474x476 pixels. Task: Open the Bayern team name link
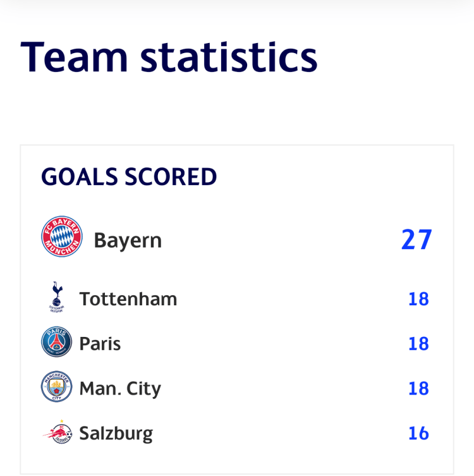pyautogui.click(x=128, y=240)
